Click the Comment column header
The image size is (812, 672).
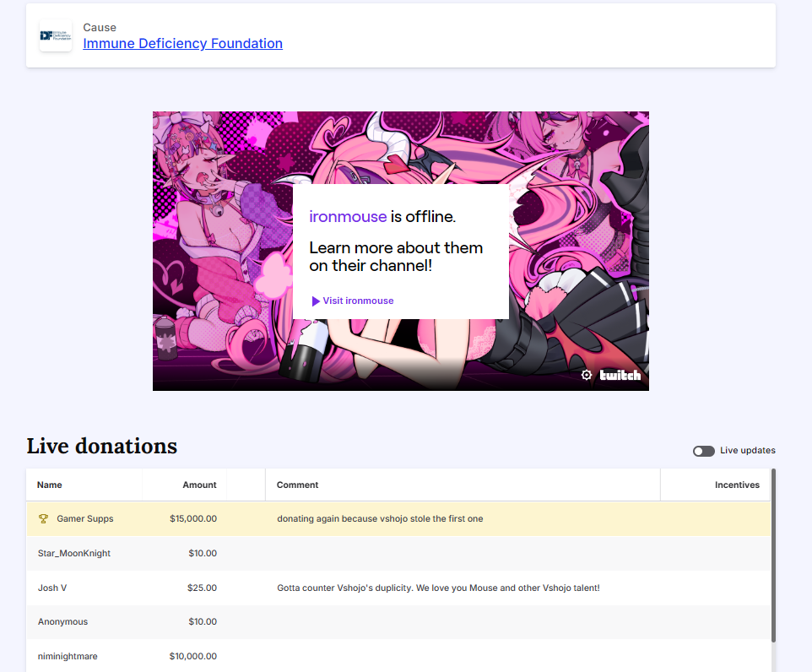297,485
